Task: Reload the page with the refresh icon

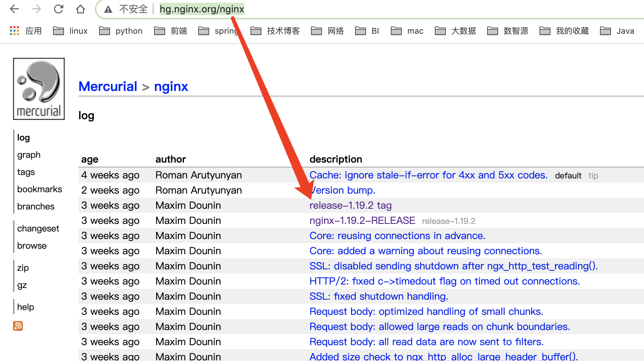Action: 58,9
